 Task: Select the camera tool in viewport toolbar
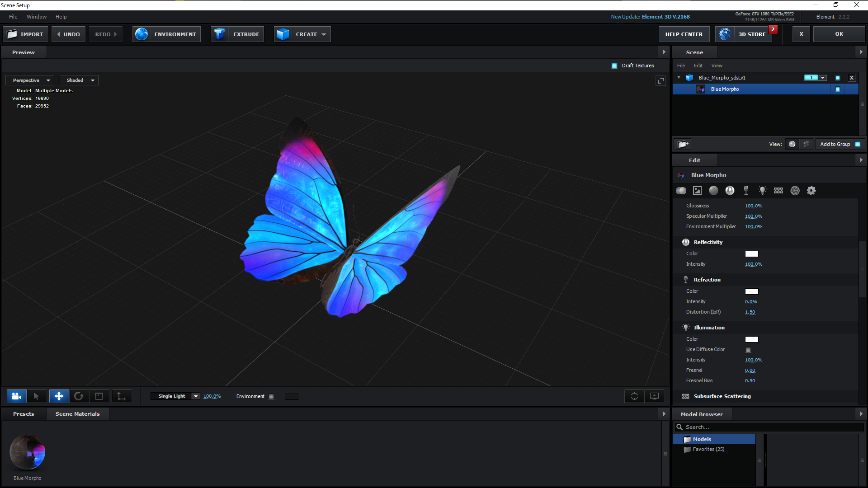coord(17,396)
